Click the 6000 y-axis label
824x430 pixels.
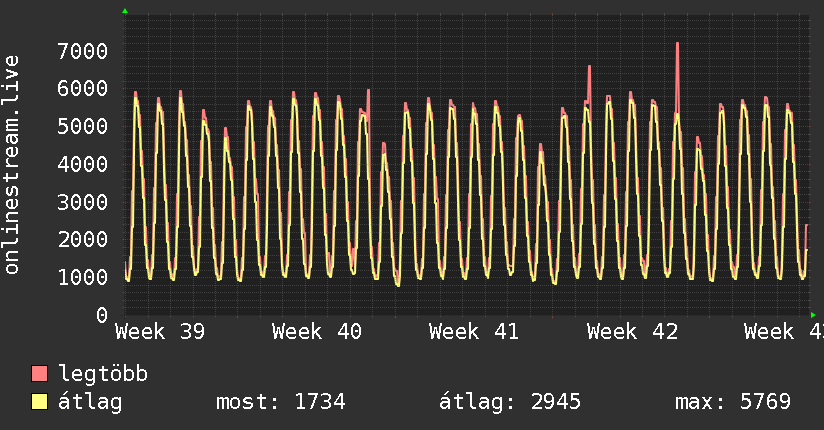click(x=83, y=88)
